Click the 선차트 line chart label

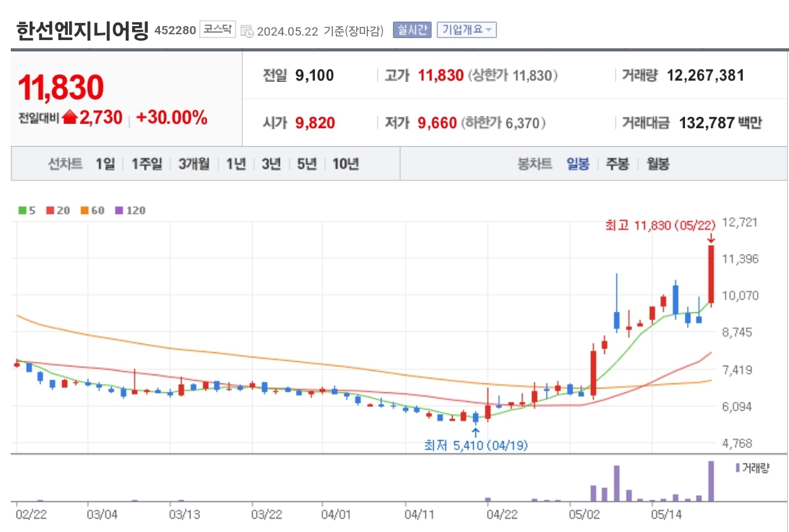[65, 164]
